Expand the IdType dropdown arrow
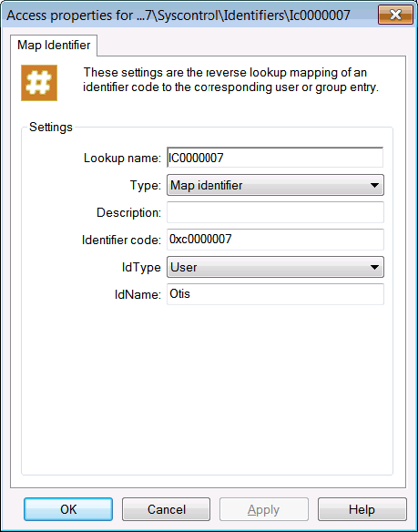This screenshot has width=418, height=532. coord(374,267)
